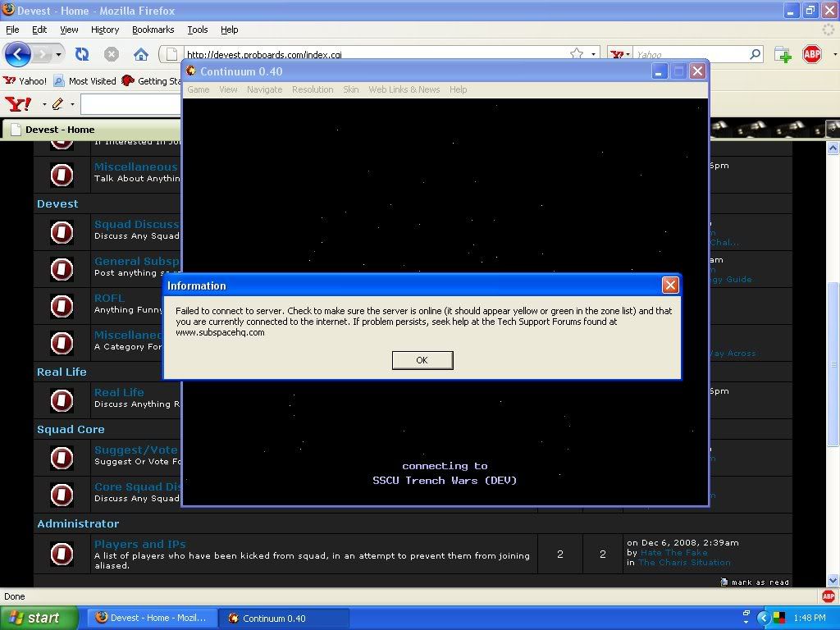Viewport: 840px width, 630px height.
Task: Click the search magnifier in the Yahoo box
Action: [x=755, y=53]
